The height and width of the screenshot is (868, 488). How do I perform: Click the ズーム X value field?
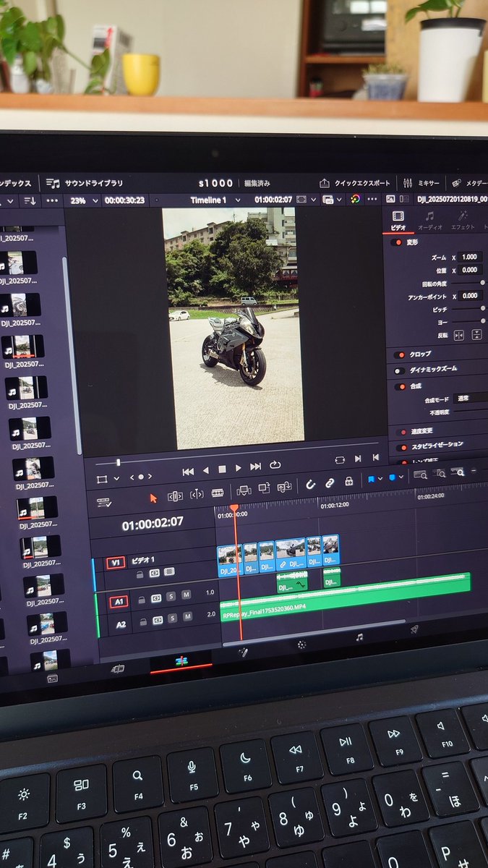pos(471,257)
